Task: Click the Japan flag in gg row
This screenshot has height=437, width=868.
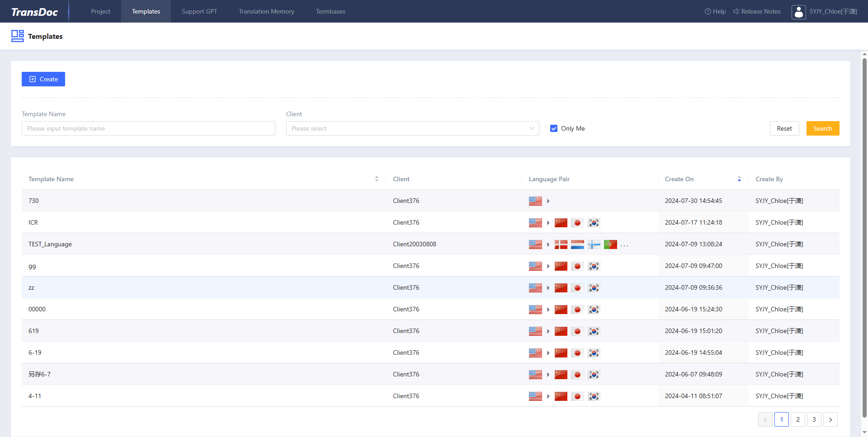Action: (577, 266)
